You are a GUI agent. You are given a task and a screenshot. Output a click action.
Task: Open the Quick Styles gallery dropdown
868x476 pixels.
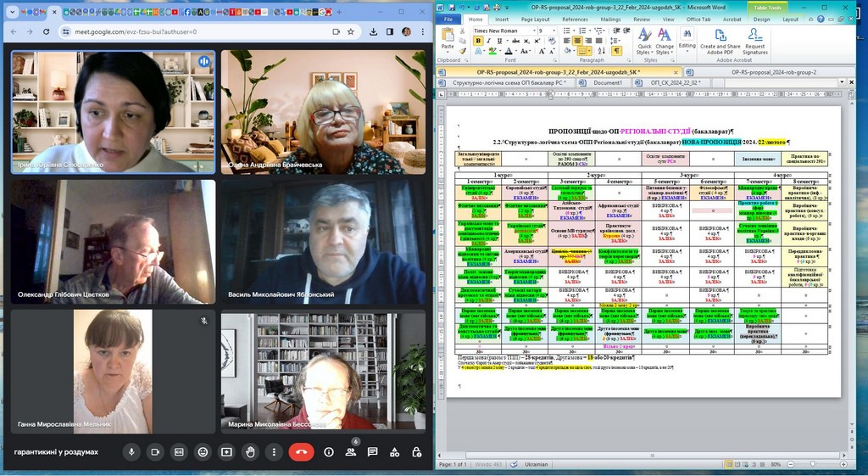[645, 42]
